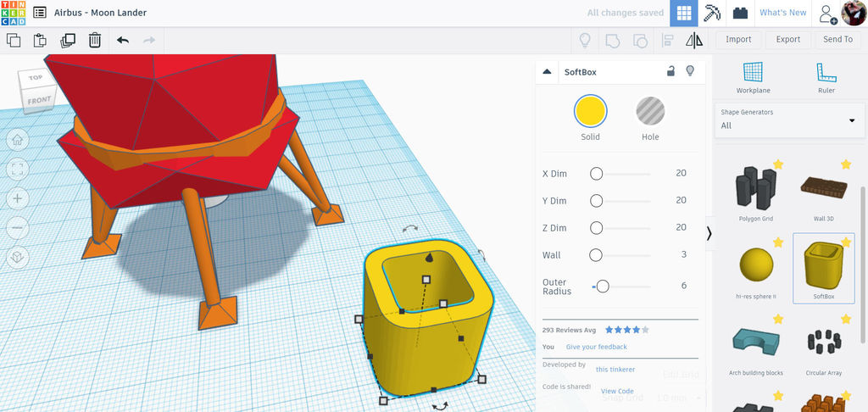The height and width of the screenshot is (412, 868).
Task: Copy the selected shape
Action: click(14, 40)
